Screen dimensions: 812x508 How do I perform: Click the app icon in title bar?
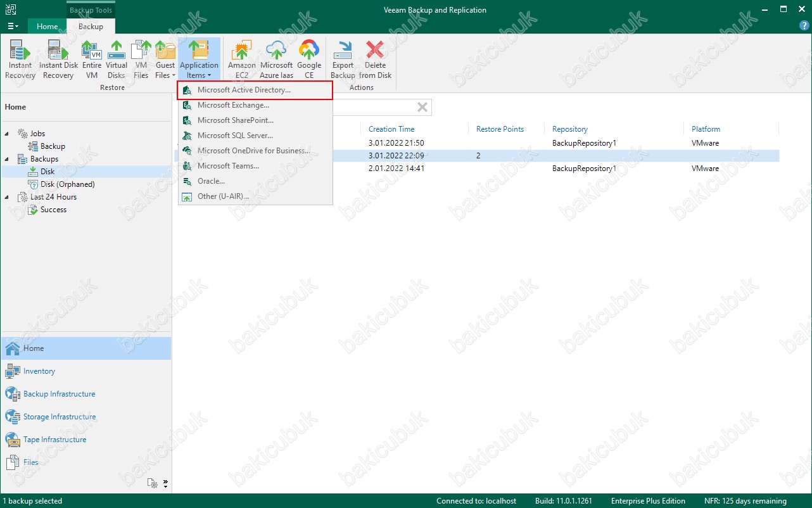click(10, 9)
